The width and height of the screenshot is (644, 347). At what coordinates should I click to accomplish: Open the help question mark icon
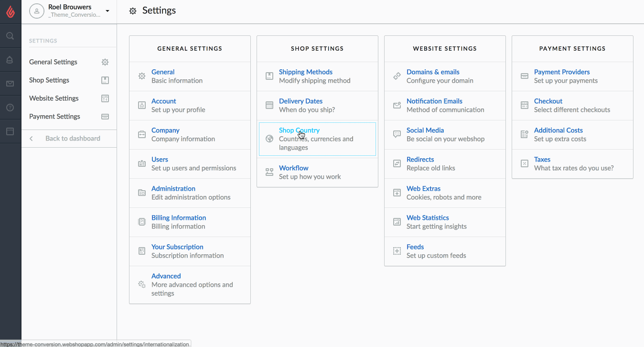[x=10, y=108]
